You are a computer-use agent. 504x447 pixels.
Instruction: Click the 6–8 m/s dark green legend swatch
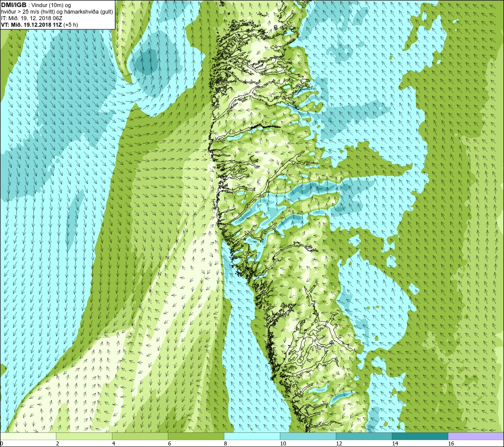pos(196,436)
